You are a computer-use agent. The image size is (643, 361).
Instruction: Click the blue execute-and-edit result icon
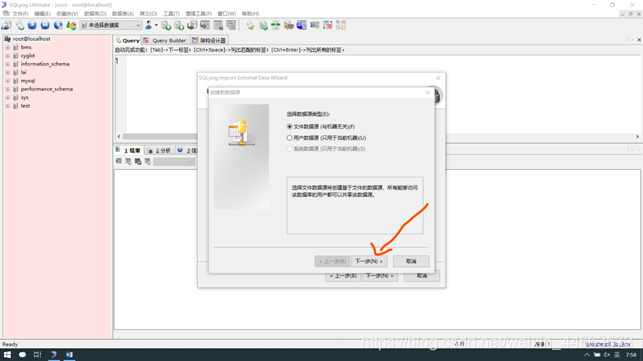coord(58,25)
